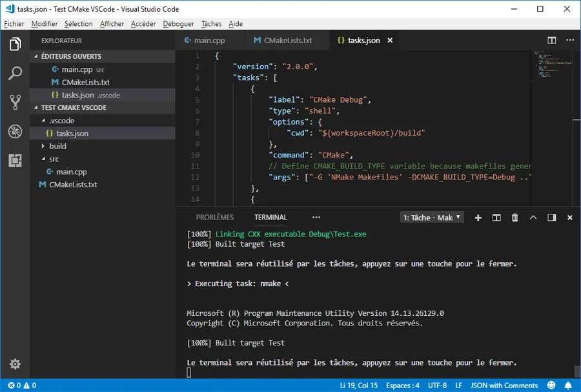Screen dimensions: 581x392
Task: Open the Déboguer menu
Action: point(179,24)
